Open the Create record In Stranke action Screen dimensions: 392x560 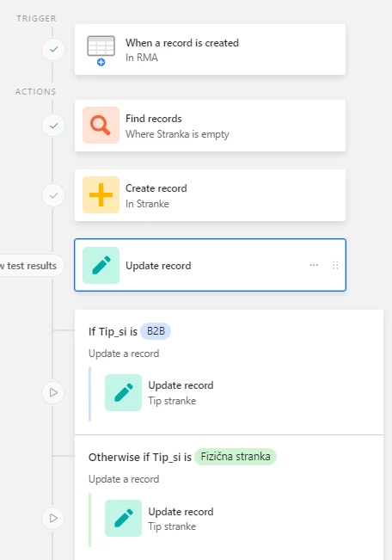(210, 195)
